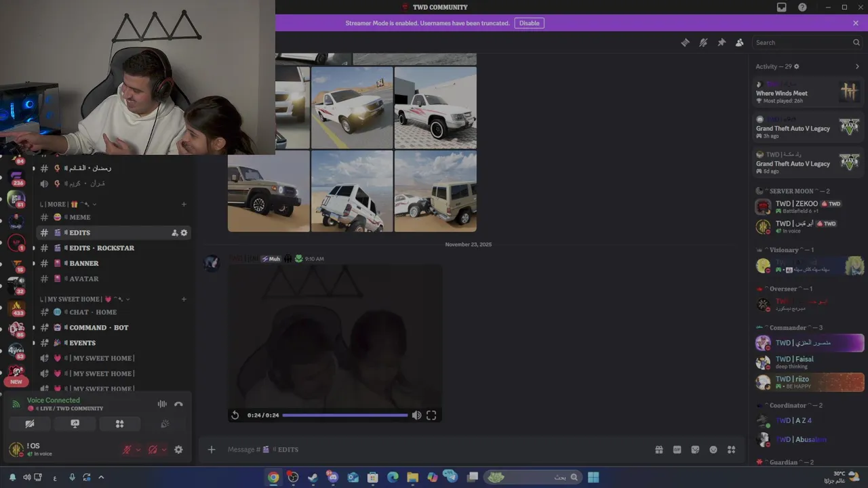Add channel to MORE category
Image resolution: width=868 pixels, height=488 pixels.
pos(184,204)
